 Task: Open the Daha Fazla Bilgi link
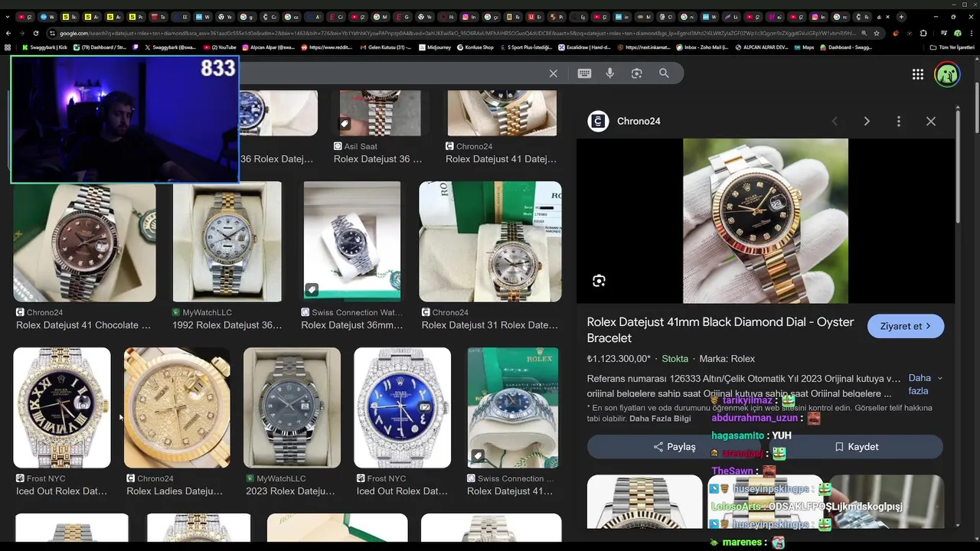click(x=660, y=419)
